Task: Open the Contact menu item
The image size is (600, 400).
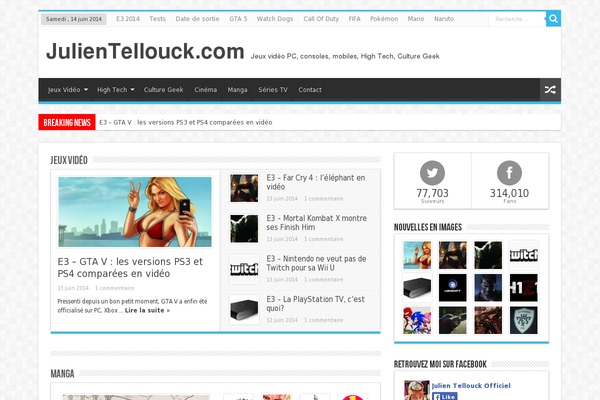Action: pos(310,90)
